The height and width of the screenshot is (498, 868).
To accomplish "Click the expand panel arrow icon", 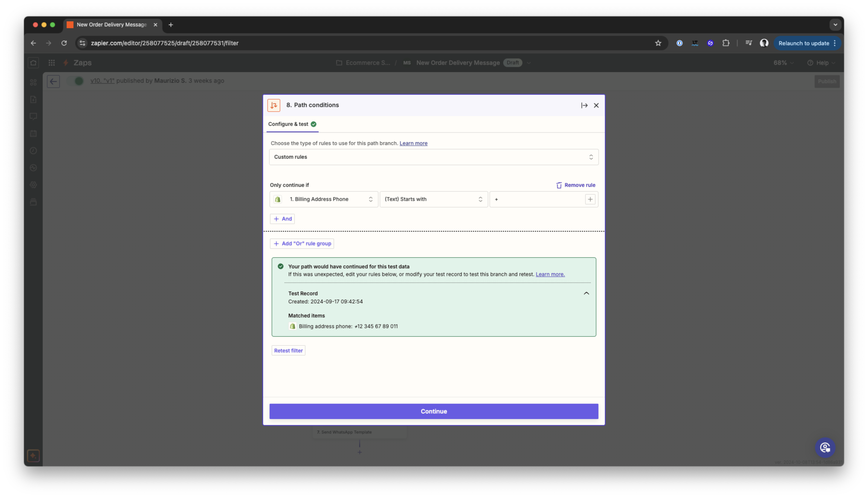I will click(x=584, y=105).
